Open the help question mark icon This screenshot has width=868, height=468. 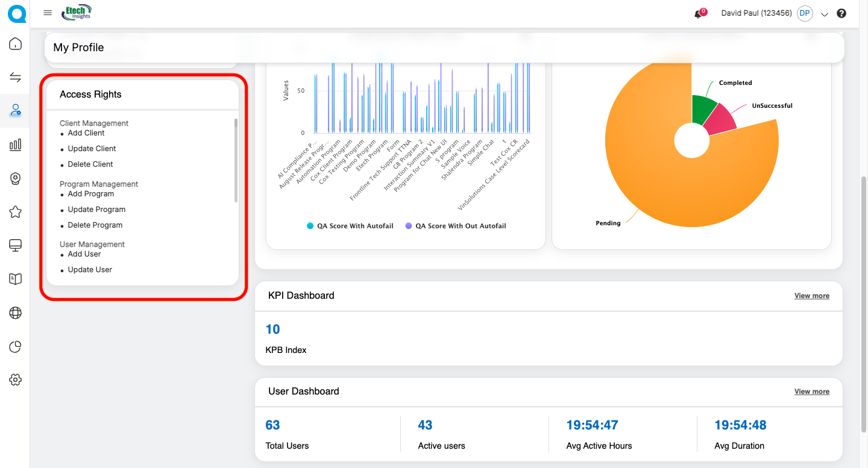point(841,13)
